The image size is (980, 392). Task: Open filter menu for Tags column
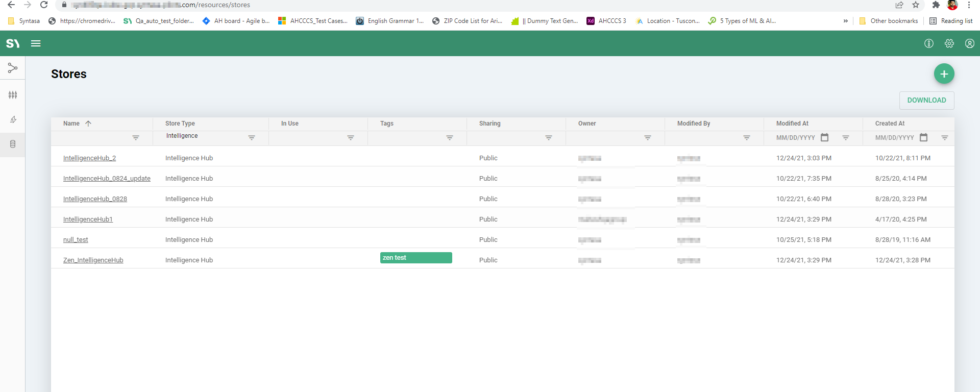[x=450, y=138]
